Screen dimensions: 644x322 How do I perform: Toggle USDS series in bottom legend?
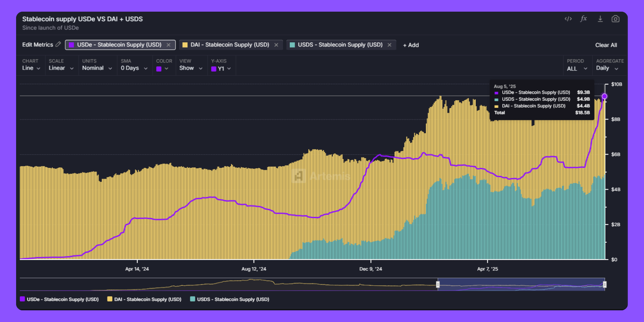coord(229,299)
